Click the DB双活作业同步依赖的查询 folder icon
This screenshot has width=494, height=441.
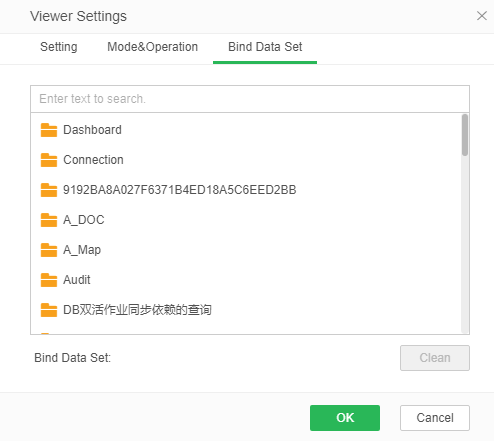pos(49,310)
